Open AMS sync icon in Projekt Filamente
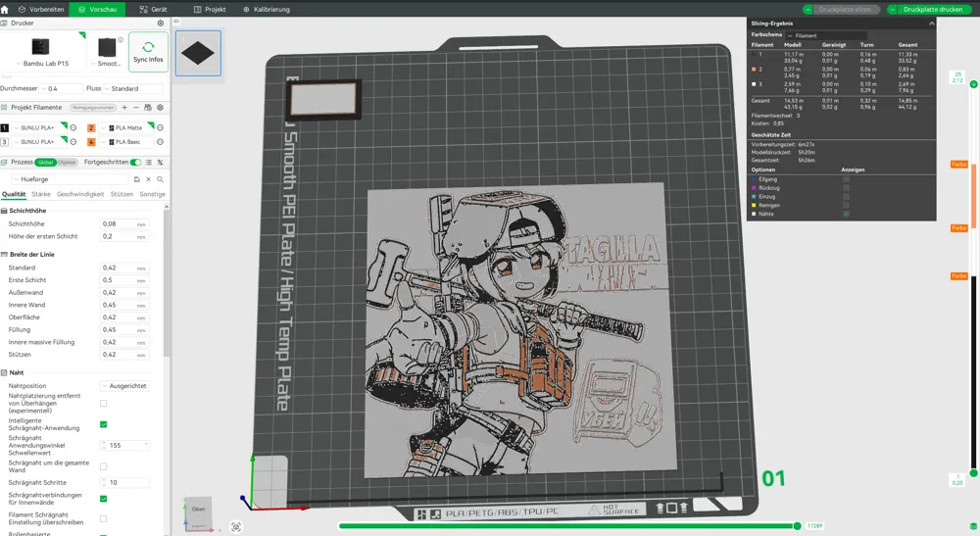The width and height of the screenshot is (980, 536). [x=148, y=108]
